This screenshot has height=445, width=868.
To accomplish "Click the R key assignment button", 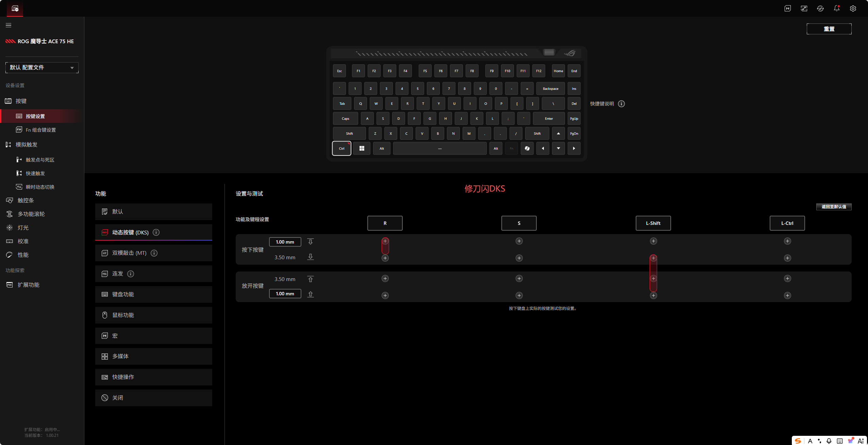I will 385,223.
